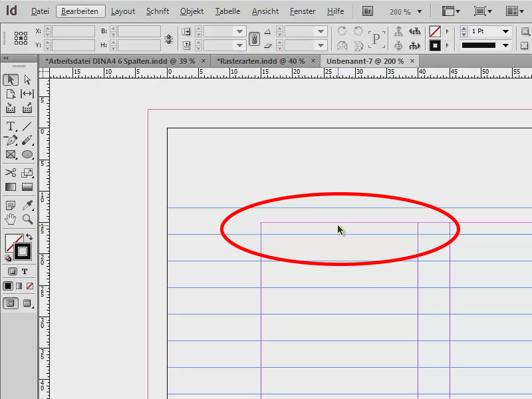532x399 pixels.
Task: Swap fill and stroke colors
Action: click(31, 236)
